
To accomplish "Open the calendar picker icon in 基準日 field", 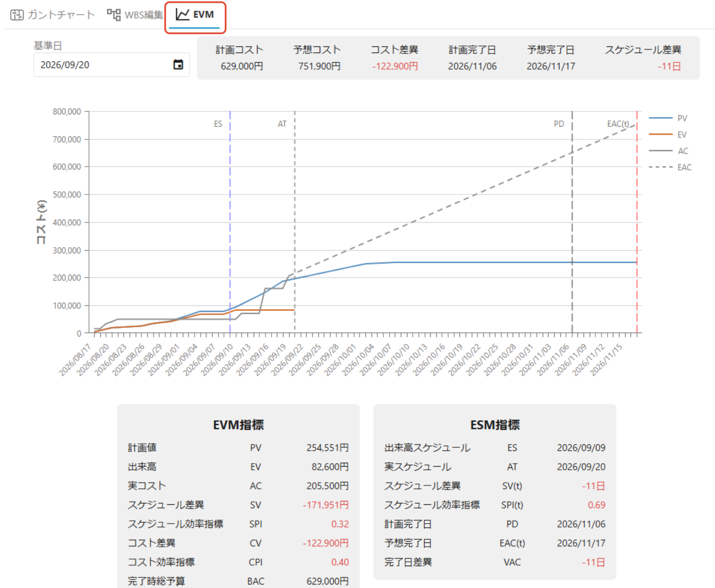I will pyautogui.click(x=178, y=65).
